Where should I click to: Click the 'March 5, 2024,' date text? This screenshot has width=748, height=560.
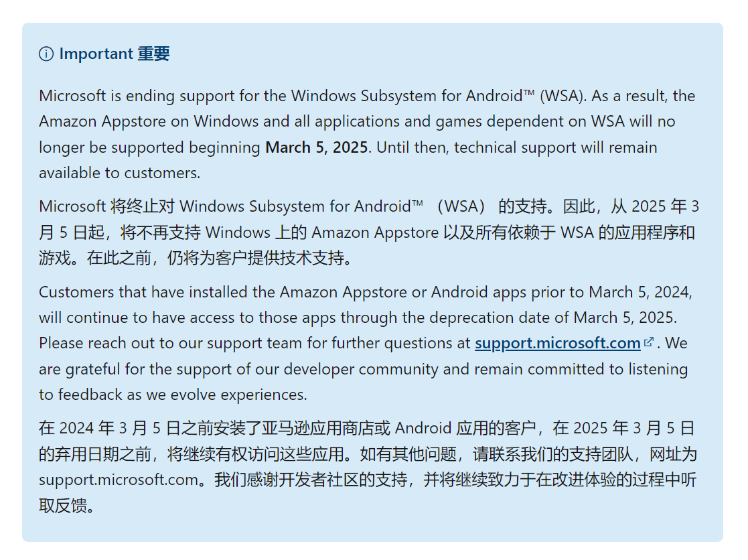[641, 292]
